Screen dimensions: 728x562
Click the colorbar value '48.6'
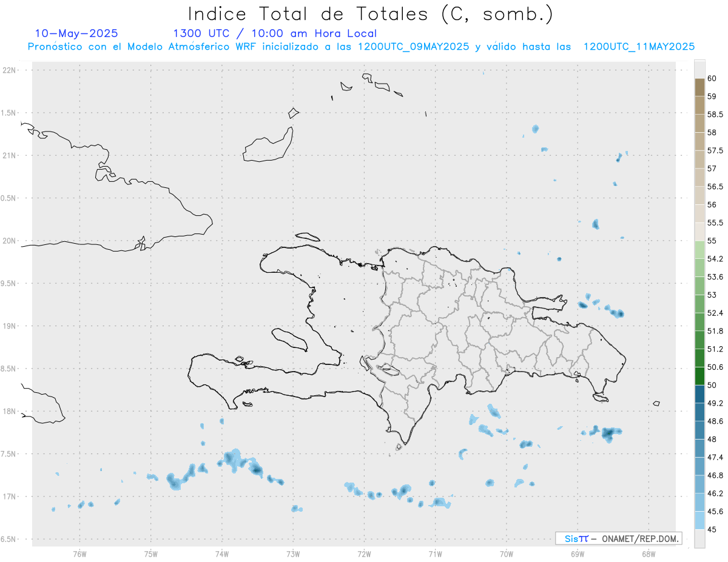pos(715,421)
